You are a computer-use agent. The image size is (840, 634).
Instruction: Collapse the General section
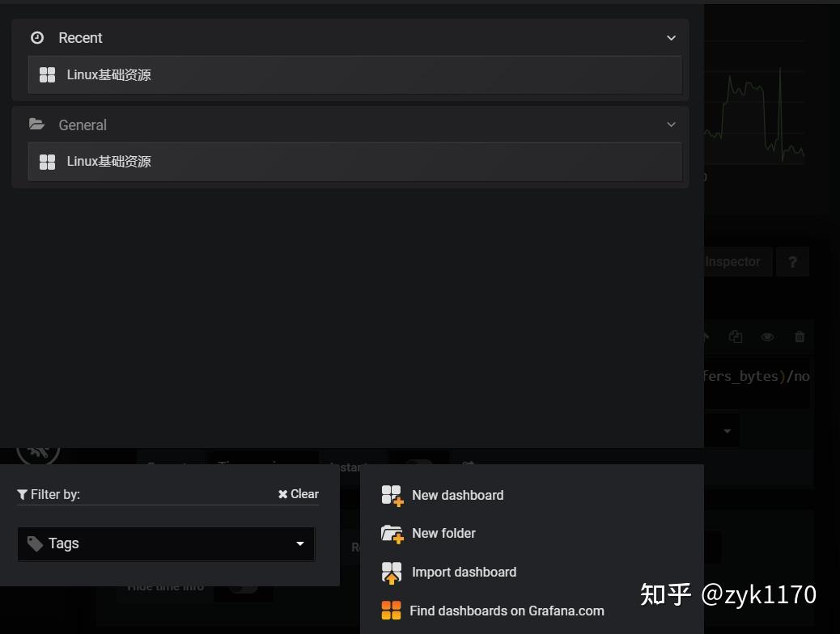671,125
